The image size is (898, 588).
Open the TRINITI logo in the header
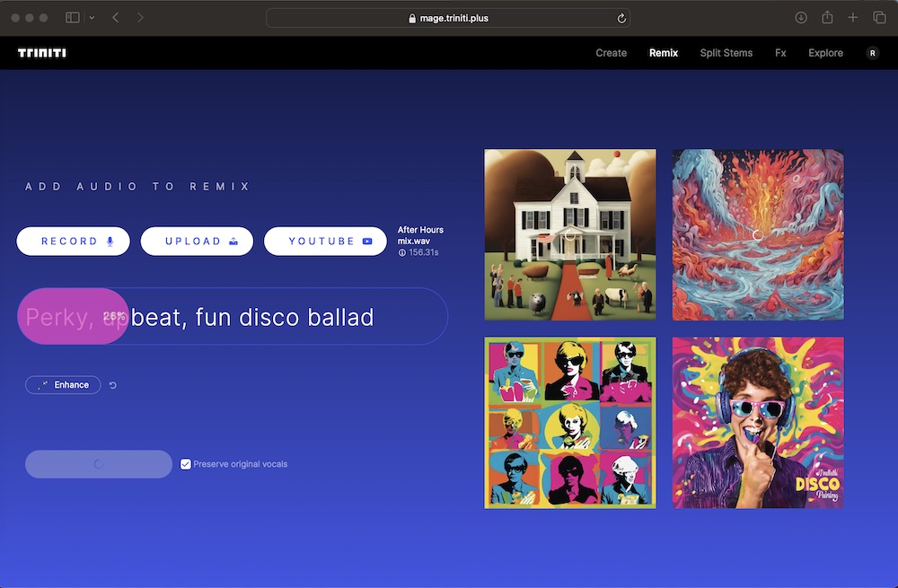[x=41, y=52]
